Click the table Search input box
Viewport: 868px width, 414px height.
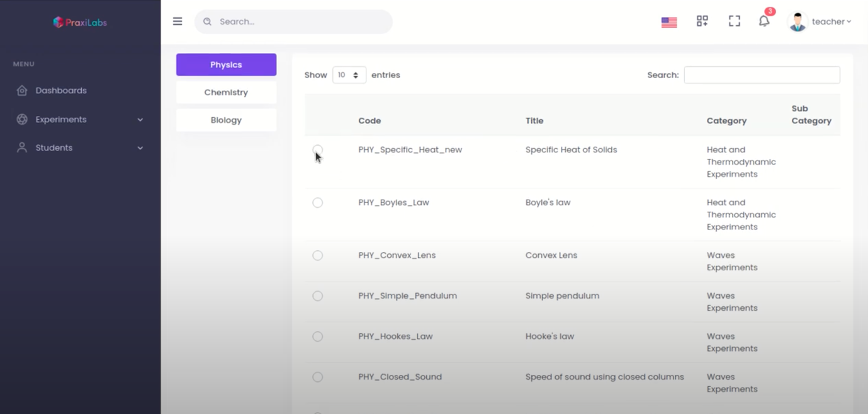click(x=762, y=75)
